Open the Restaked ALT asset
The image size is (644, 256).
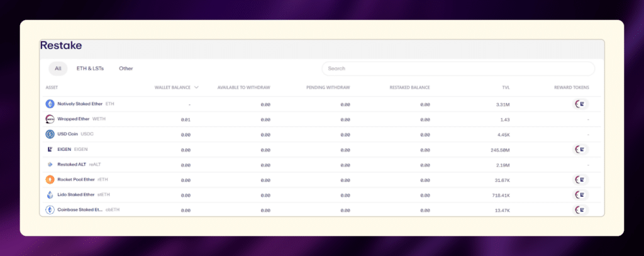point(72,164)
